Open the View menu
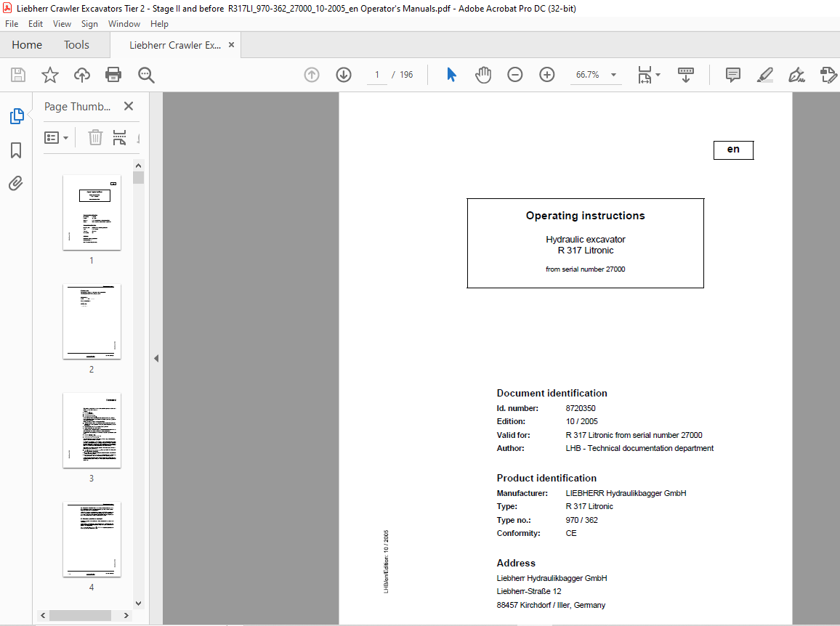The width and height of the screenshot is (840, 626). (x=62, y=23)
